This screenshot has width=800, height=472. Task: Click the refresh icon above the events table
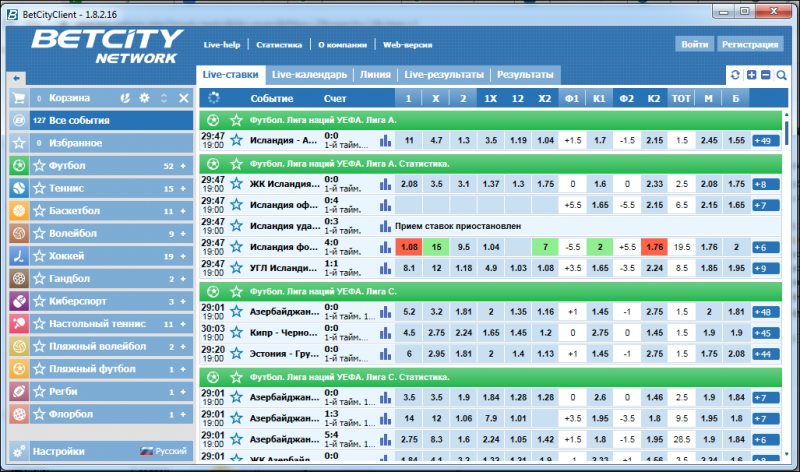pos(735,75)
